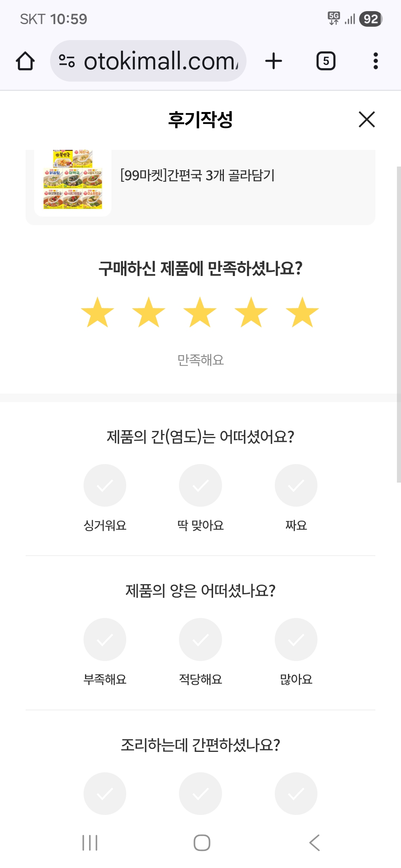Open the 간편국 product thumbnail

tap(73, 180)
